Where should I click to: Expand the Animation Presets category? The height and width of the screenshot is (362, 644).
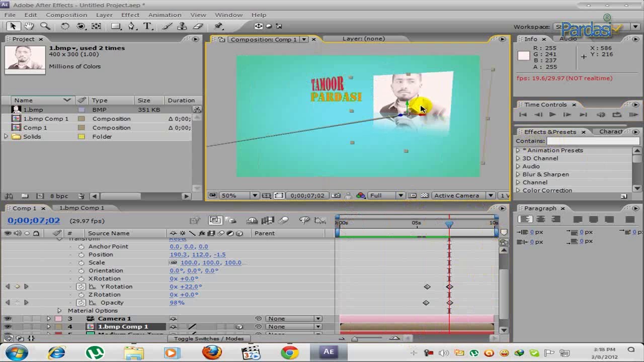point(518,150)
